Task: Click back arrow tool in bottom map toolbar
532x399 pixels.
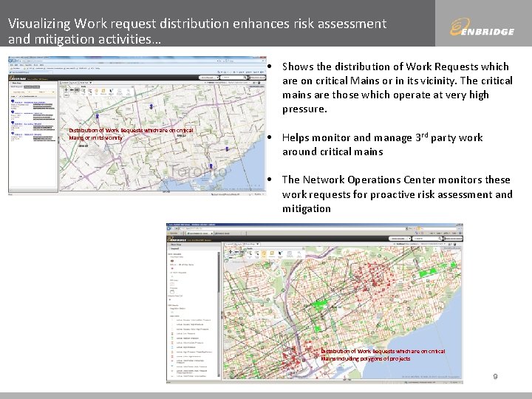Action: pos(236,252)
